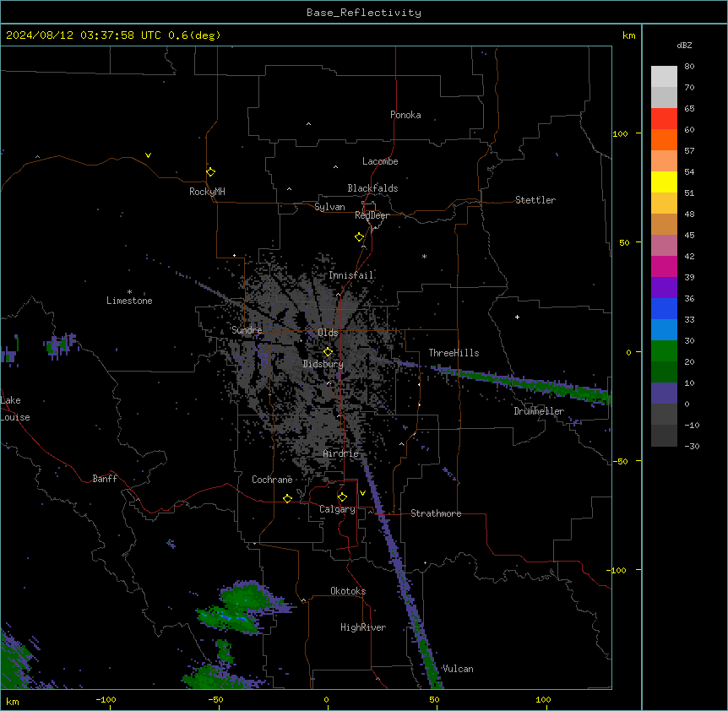This screenshot has height=711, width=728.
Task: Click the Cochrane town label
Action: (272, 480)
